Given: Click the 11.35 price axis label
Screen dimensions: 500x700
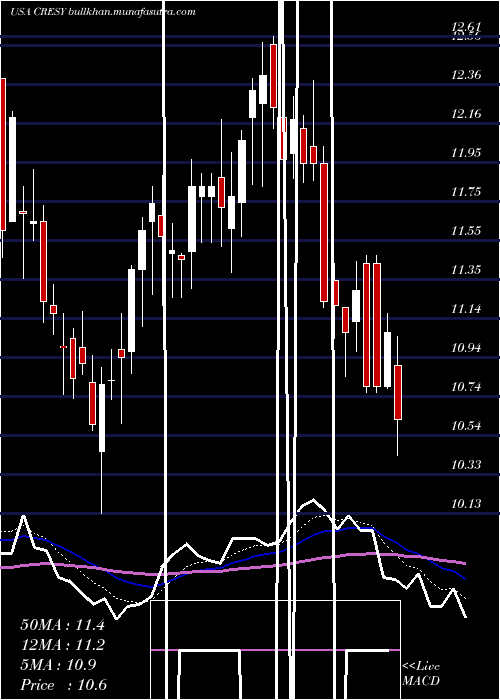Looking at the screenshot, I should 466,269.
